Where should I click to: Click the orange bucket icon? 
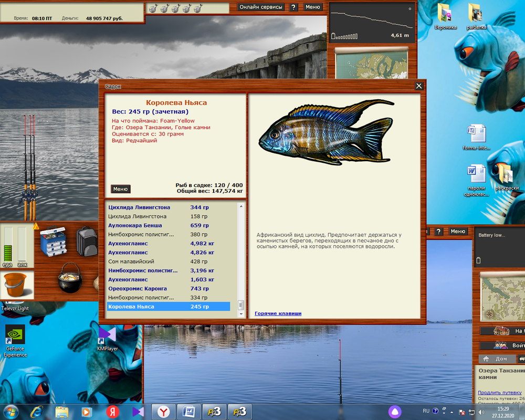click(x=15, y=285)
